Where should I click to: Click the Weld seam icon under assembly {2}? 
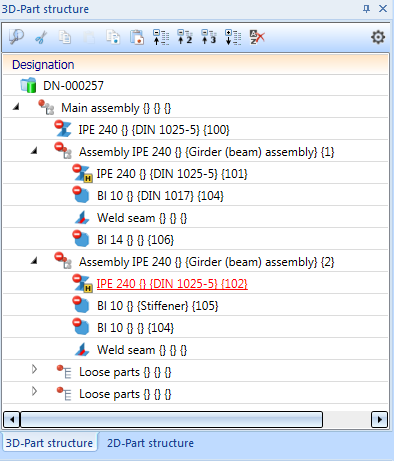(82, 349)
